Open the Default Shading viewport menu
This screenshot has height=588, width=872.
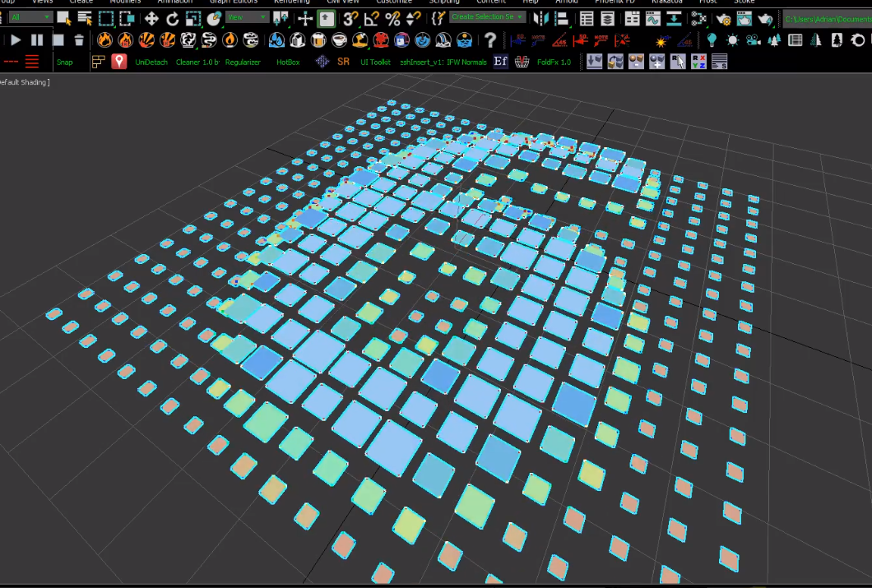(25, 82)
